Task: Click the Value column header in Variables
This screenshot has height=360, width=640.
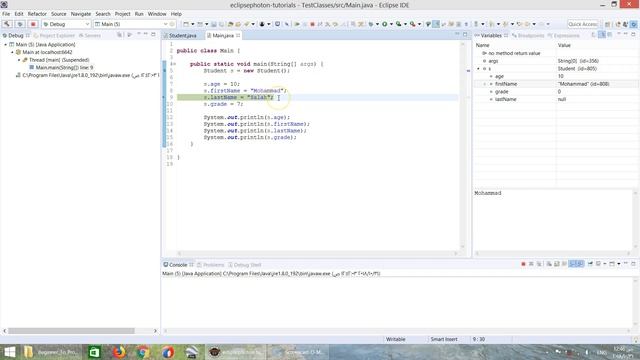Action: tap(564, 45)
